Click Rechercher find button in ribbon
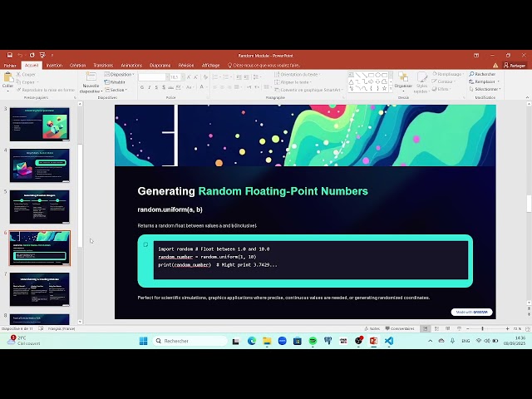532x399 pixels. (x=482, y=74)
